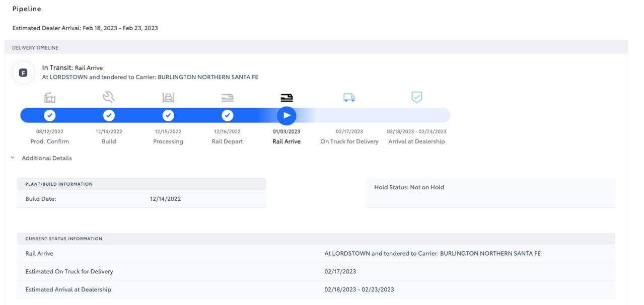This screenshot has height=305, width=644.
Task: Click the In Transit: Rail Arrive status
Action: [73, 67]
